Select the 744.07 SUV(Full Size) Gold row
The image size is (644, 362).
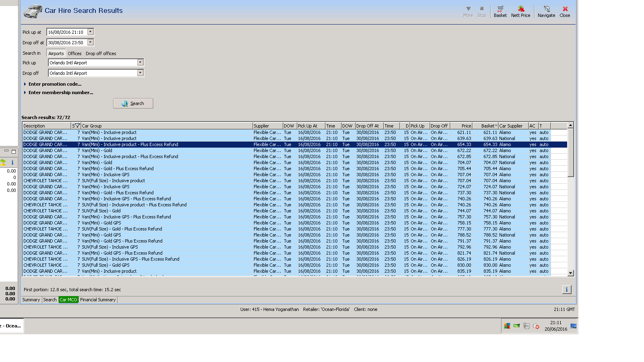click(x=295, y=211)
